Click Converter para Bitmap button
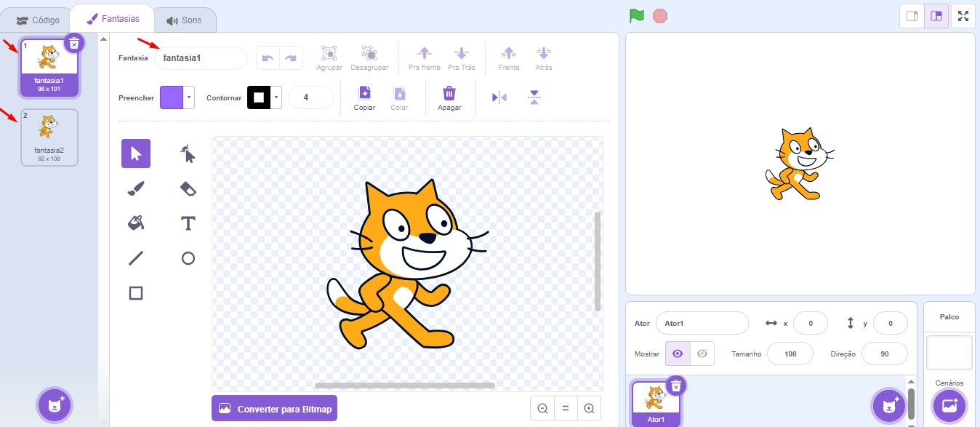 click(x=274, y=409)
